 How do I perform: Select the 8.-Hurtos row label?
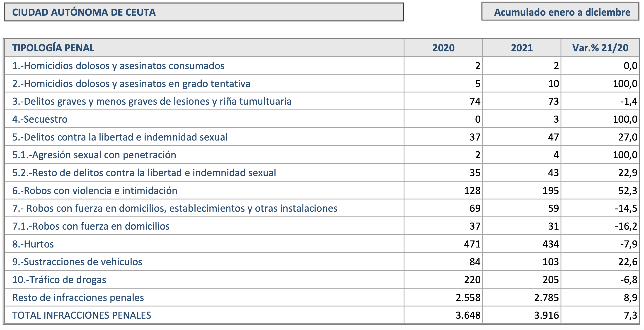33,244
